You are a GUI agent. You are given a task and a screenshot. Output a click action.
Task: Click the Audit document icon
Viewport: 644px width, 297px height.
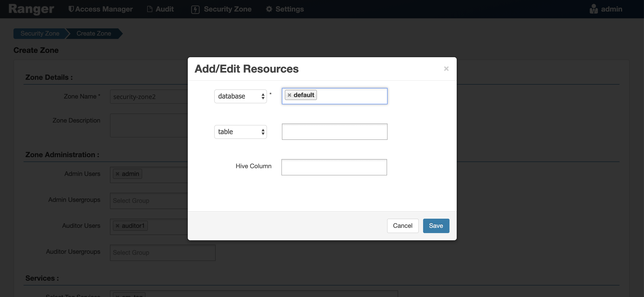pyautogui.click(x=150, y=9)
